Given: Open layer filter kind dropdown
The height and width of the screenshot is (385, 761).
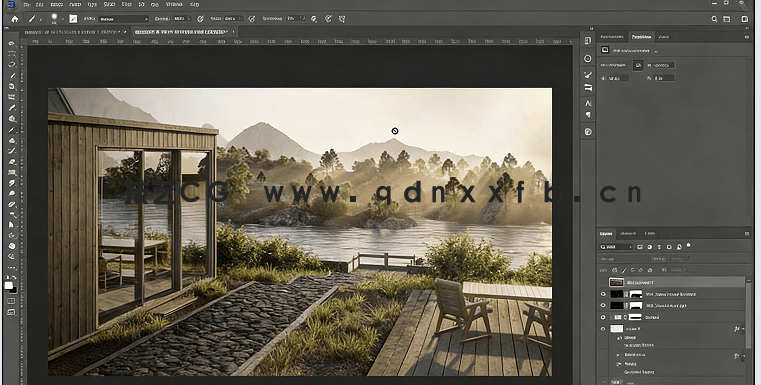Looking at the screenshot, I should point(616,247).
